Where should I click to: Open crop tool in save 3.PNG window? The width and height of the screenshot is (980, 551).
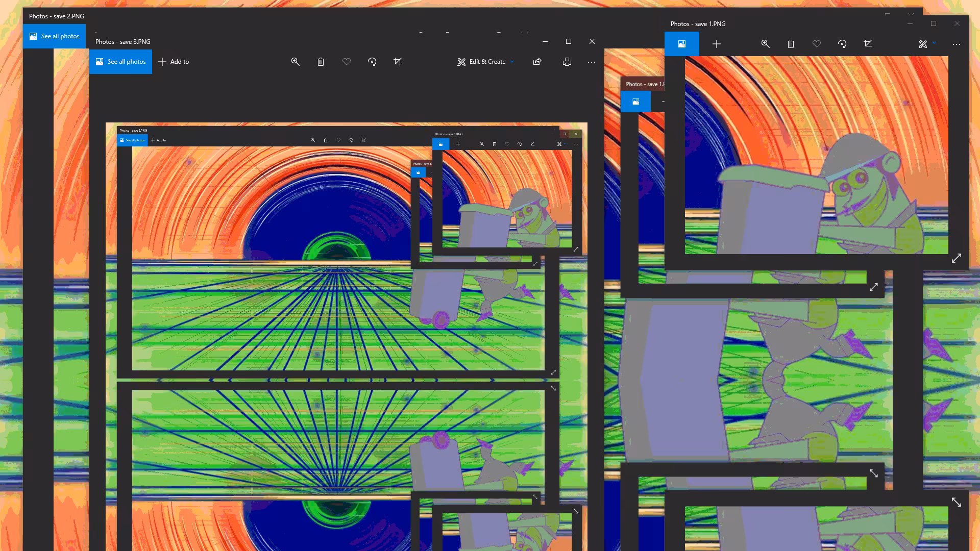click(x=398, y=62)
